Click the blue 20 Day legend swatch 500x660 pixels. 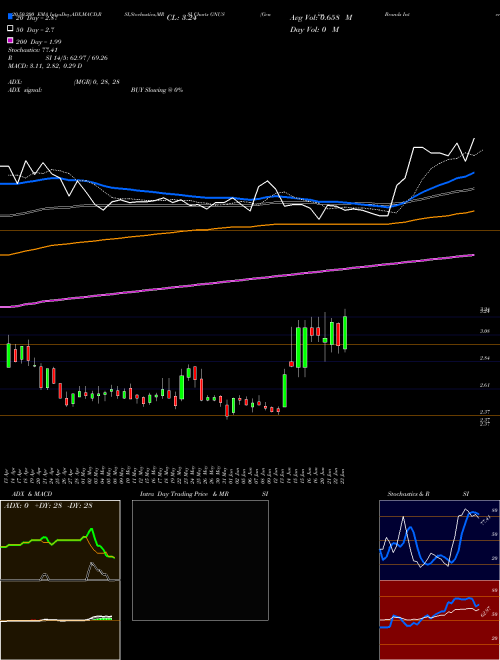[x=10, y=16]
